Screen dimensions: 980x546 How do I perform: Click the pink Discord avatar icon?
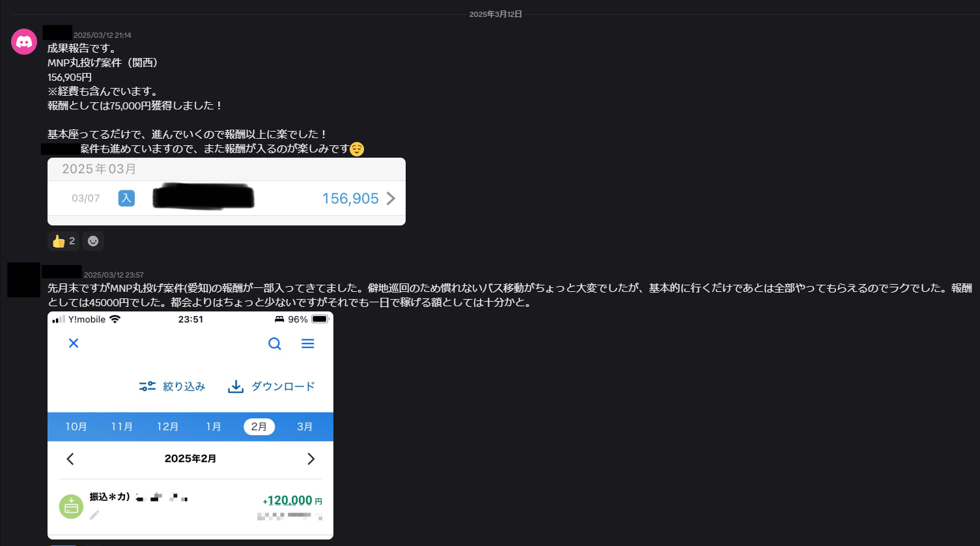24,42
